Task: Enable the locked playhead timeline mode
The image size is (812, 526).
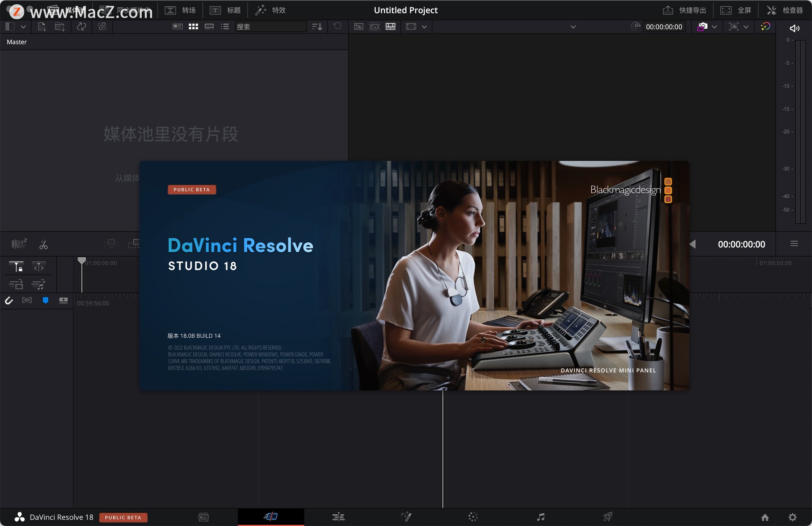Action: point(16,267)
